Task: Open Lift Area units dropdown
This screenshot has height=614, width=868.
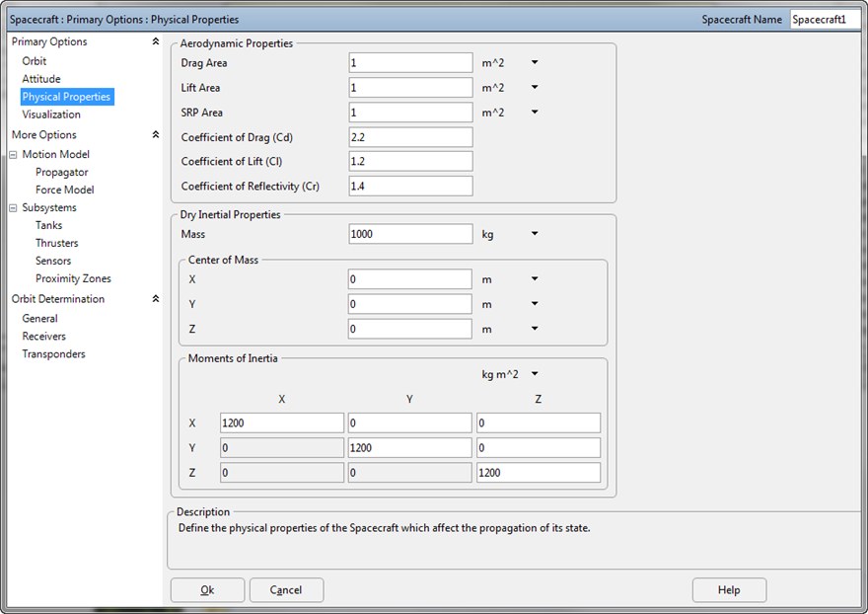Action: tap(535, 87)
